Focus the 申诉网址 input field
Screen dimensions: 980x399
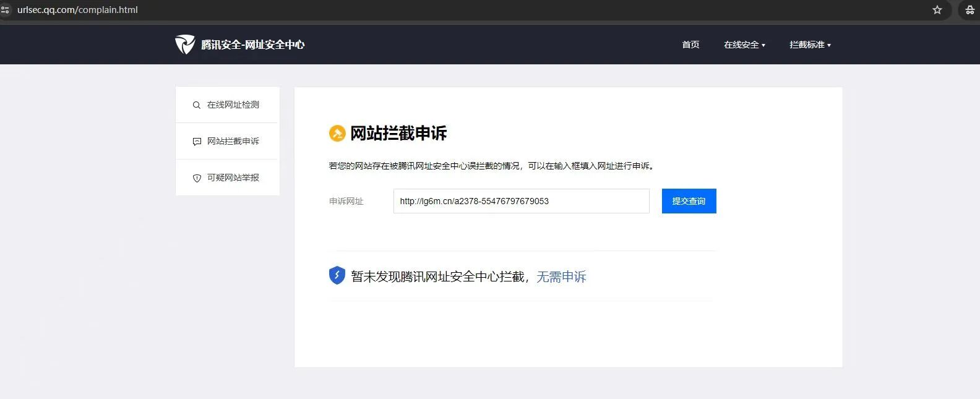coord(521,201)
